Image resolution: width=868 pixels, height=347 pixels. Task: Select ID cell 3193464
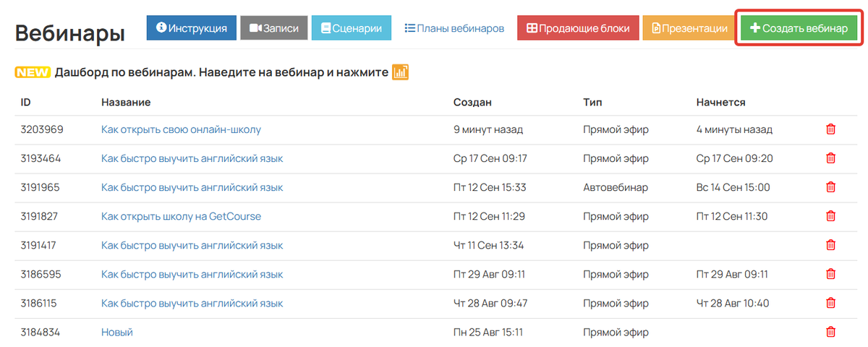(41, 158)
